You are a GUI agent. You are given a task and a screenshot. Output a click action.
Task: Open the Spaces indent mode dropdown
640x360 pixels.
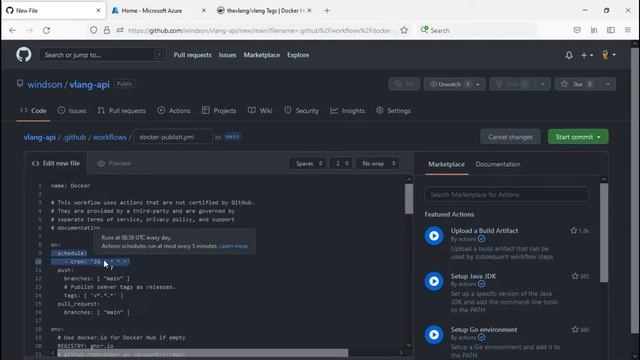[x=308, y=163]
